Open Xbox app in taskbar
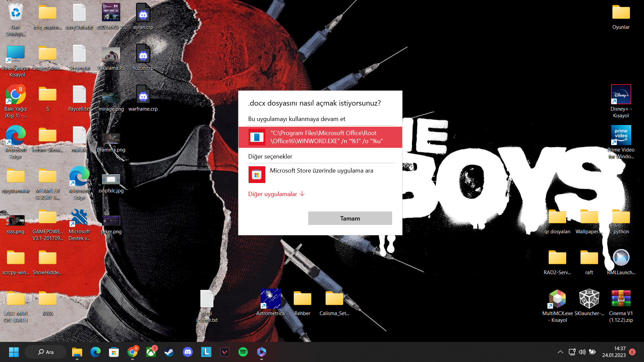This screenshot has height=362, width=644. tap(151, 352)
